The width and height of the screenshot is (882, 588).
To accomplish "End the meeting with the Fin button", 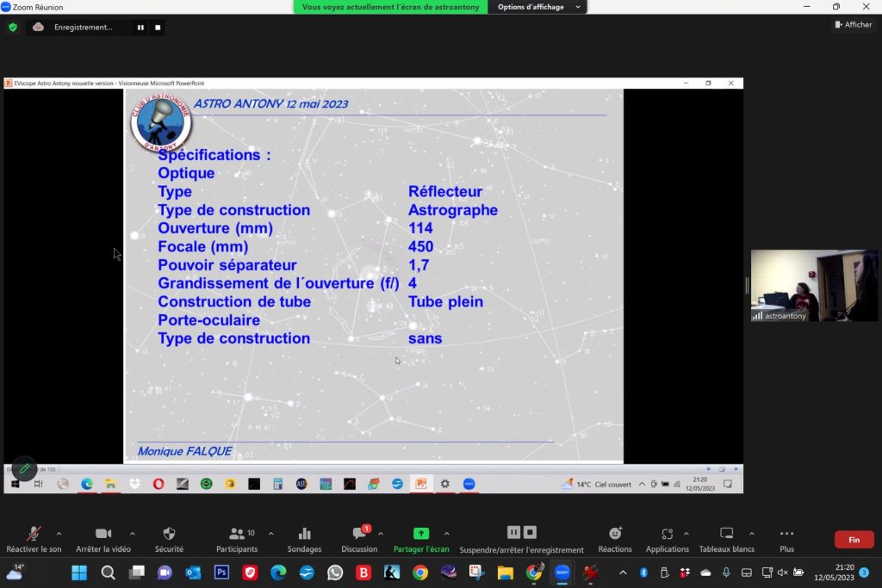I will tap(854, 540).
